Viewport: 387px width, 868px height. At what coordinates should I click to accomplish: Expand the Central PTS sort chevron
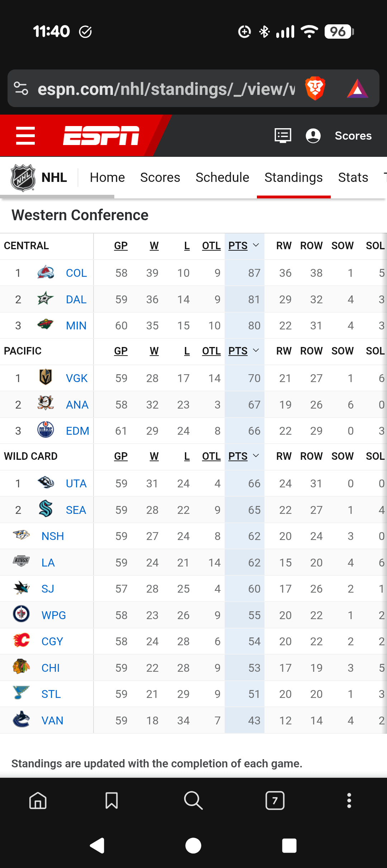point(256,245)
